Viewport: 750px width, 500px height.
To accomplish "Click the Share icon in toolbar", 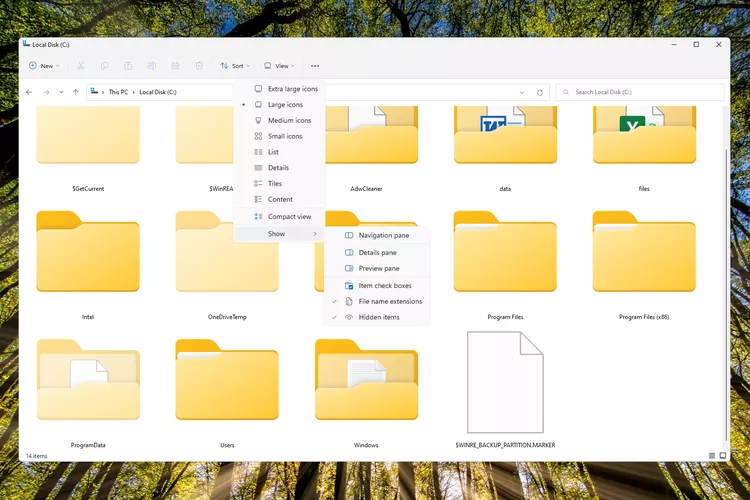I will click(176, 66).
